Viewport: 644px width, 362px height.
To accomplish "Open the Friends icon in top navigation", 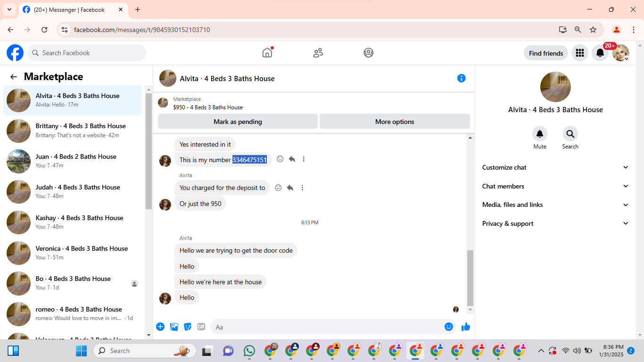I will click(318, 53).
